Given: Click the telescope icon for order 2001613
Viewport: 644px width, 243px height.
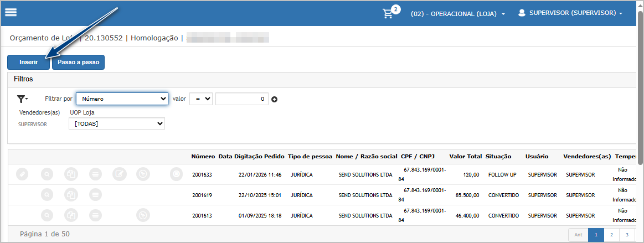Looking at the screenshot, I should point(143,215).
